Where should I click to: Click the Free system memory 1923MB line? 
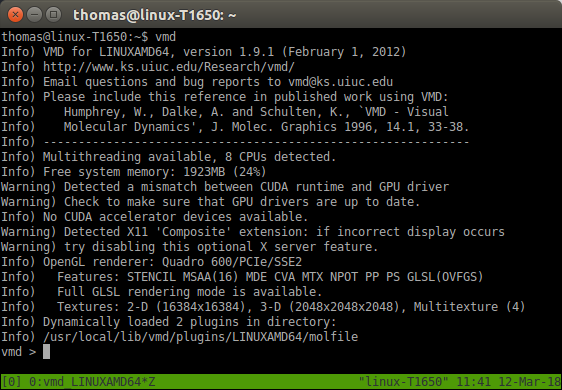(134, 172)
